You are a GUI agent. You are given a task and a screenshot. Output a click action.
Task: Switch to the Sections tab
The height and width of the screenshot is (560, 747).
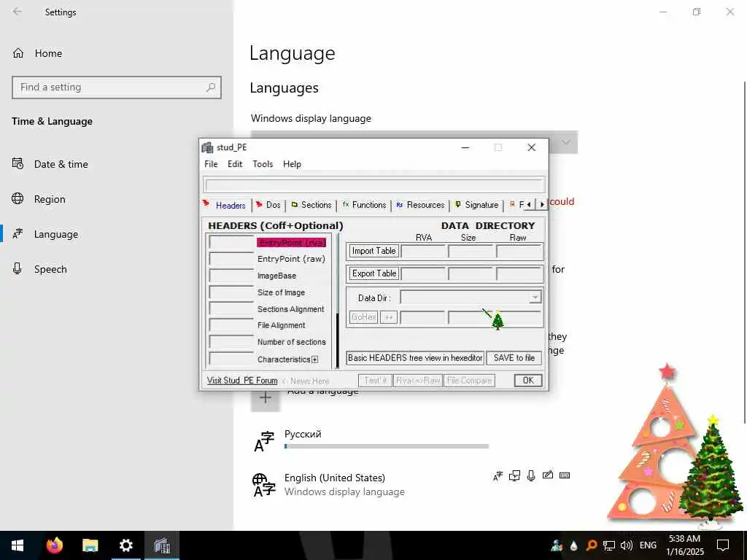tap(311, 205)
